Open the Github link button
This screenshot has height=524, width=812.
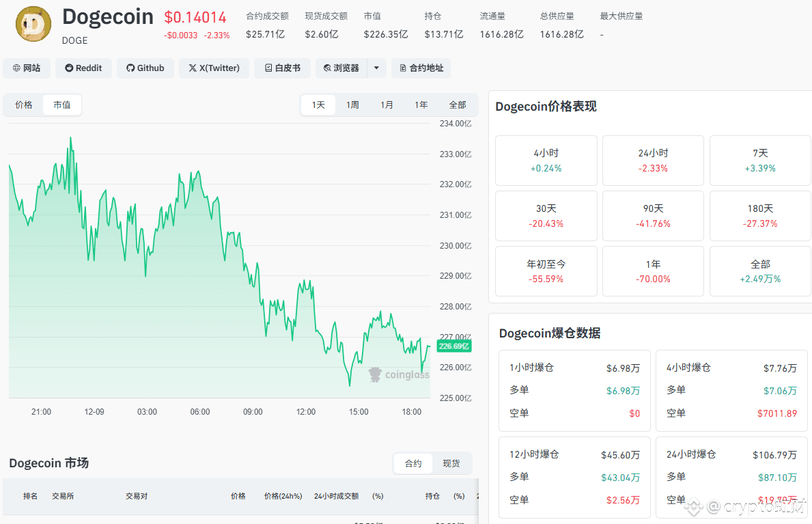tap(145, 68)
